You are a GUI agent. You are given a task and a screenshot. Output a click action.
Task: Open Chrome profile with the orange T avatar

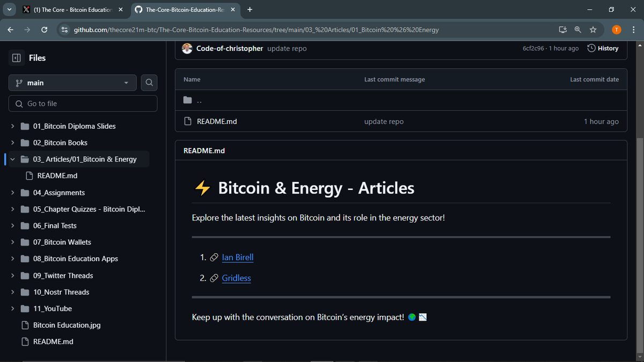tap(616, 29)
